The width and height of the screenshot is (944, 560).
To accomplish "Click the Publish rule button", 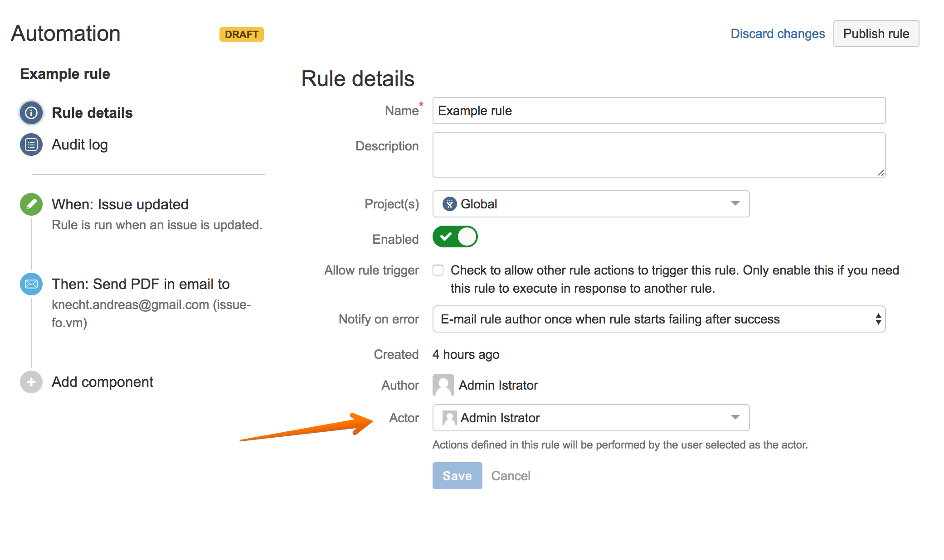I will click(876, 34).
